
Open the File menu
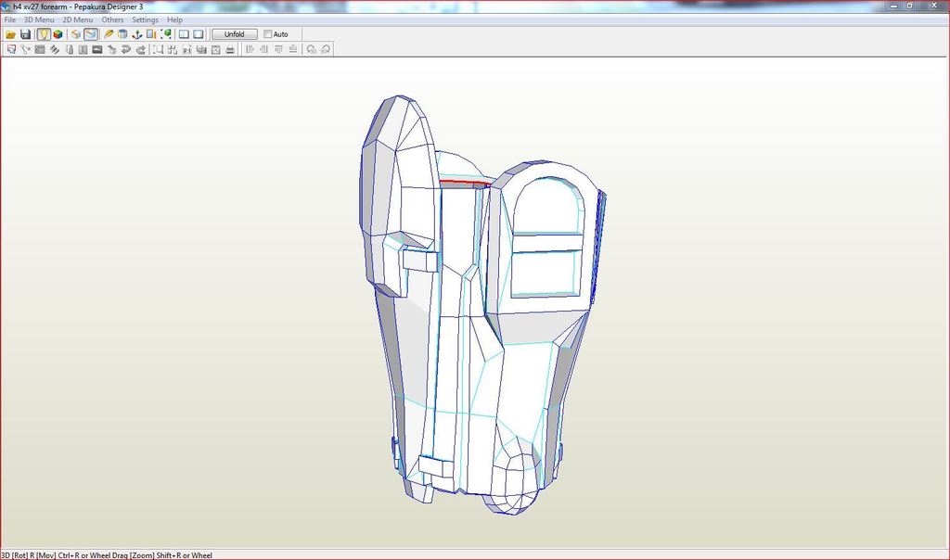(x=10, y=19)
